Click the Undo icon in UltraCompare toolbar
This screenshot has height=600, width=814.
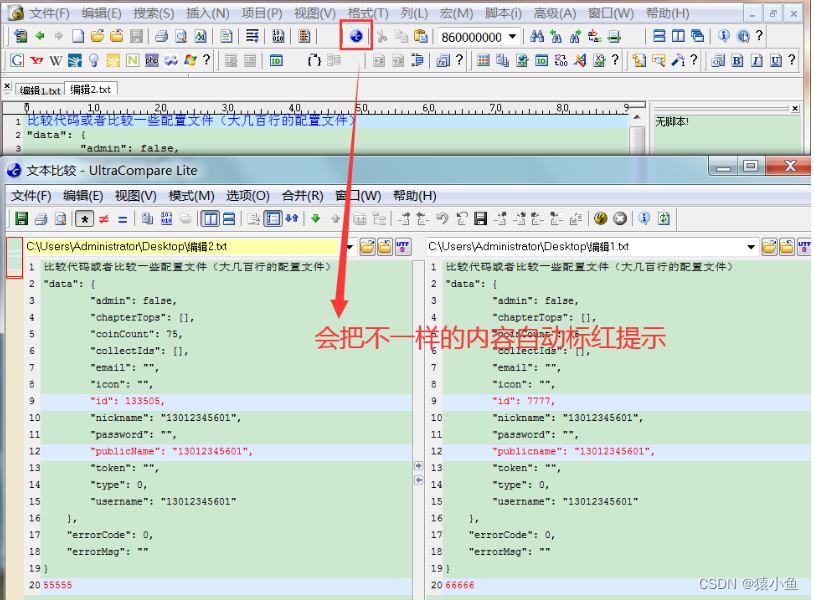pos(442,219)
